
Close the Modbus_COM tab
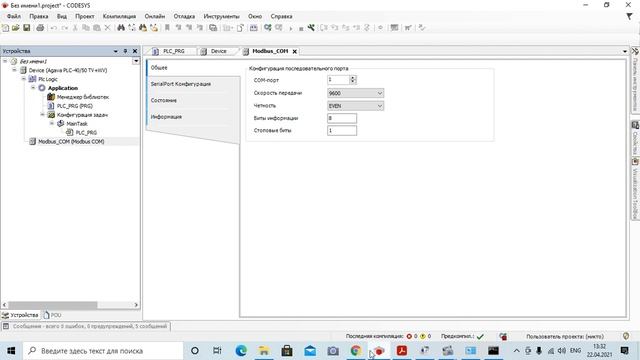[294, 51]
